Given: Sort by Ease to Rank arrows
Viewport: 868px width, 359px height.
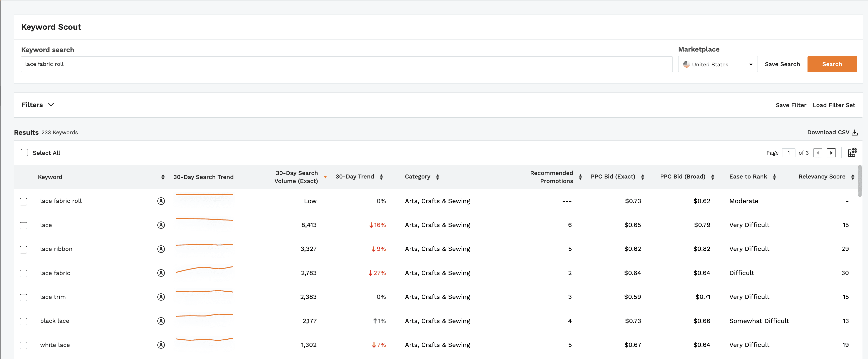Looking at the screenshot, I should tap(774, 177).
